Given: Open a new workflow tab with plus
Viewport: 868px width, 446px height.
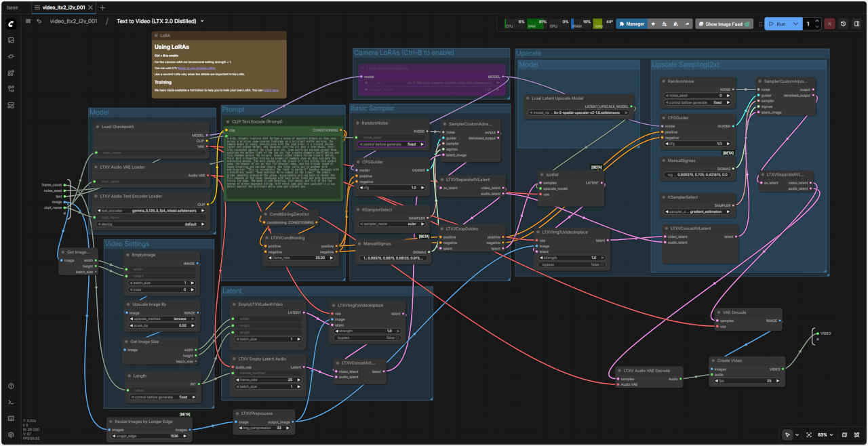Looking at the screenshot, I should (x=102, y=7).
